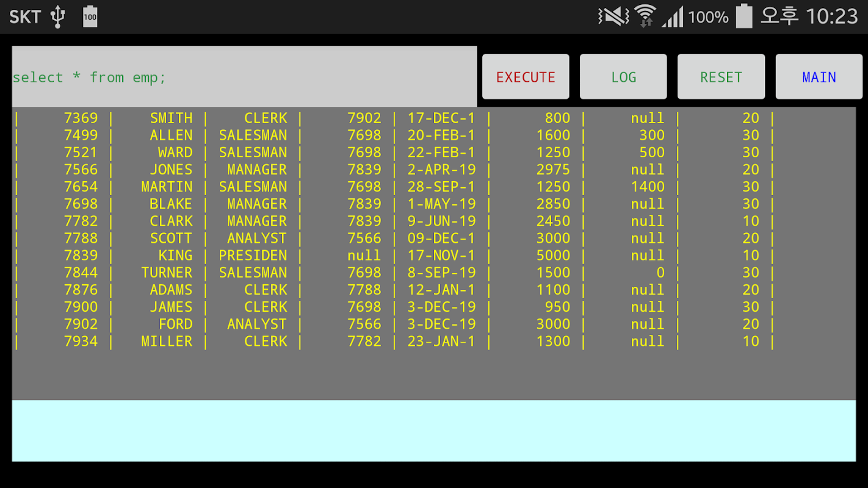Tap the SKT carrier label

point(25,16)
